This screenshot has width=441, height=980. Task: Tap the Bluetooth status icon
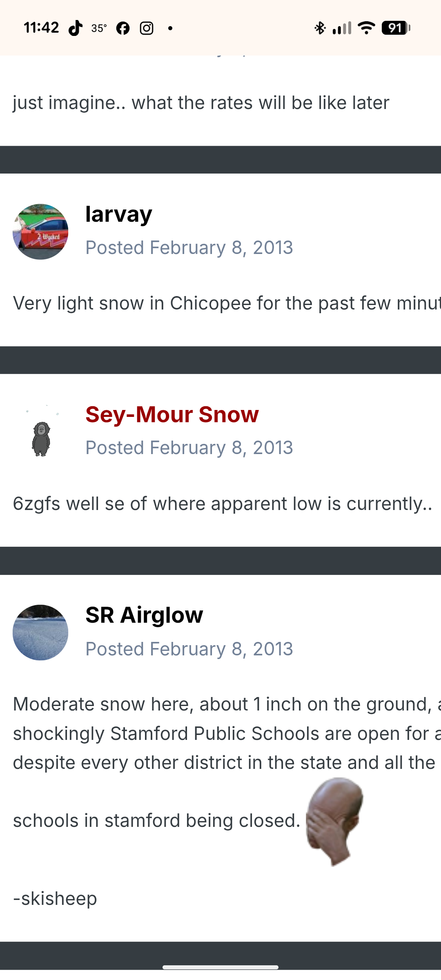[x=320, y=28]
